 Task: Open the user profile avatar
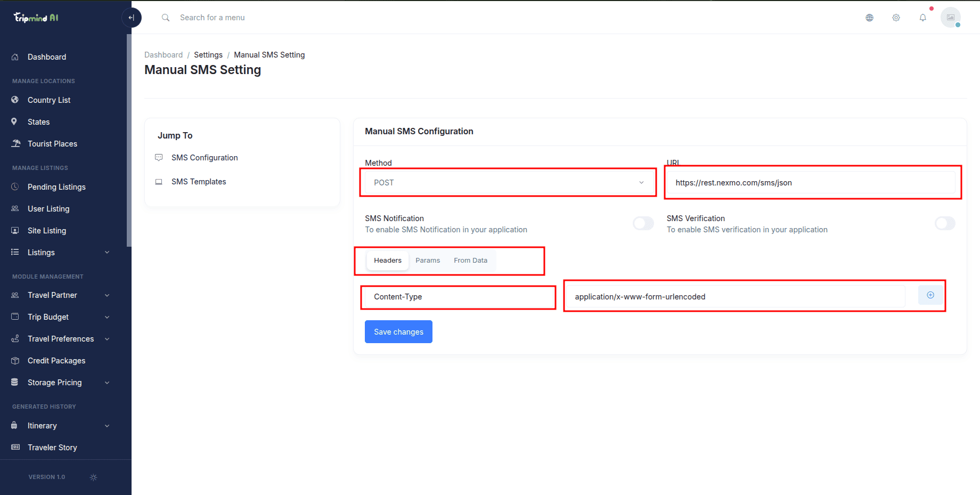pyautogui.click(x=950, y=18)
